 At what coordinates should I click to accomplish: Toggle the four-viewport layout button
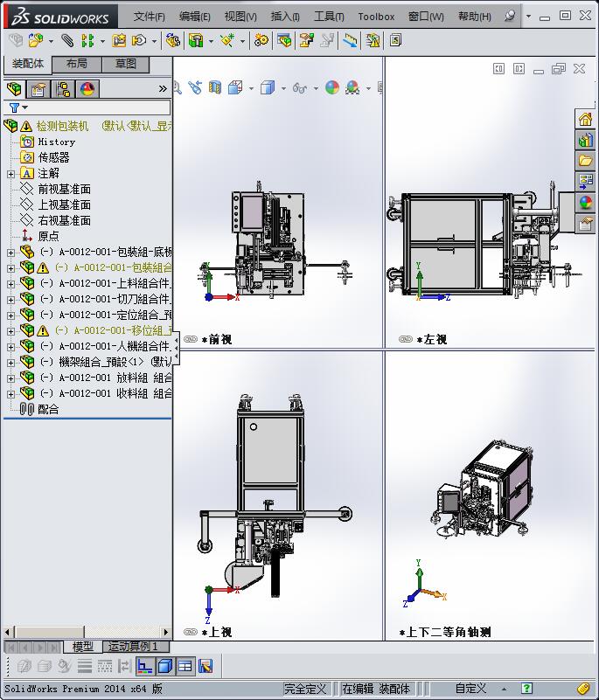185,667
